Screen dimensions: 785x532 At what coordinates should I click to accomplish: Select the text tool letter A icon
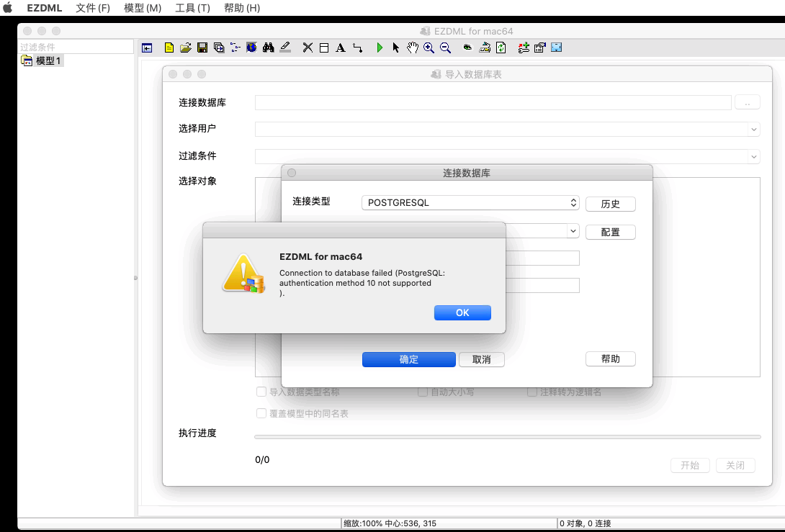[x=341, y=48]
